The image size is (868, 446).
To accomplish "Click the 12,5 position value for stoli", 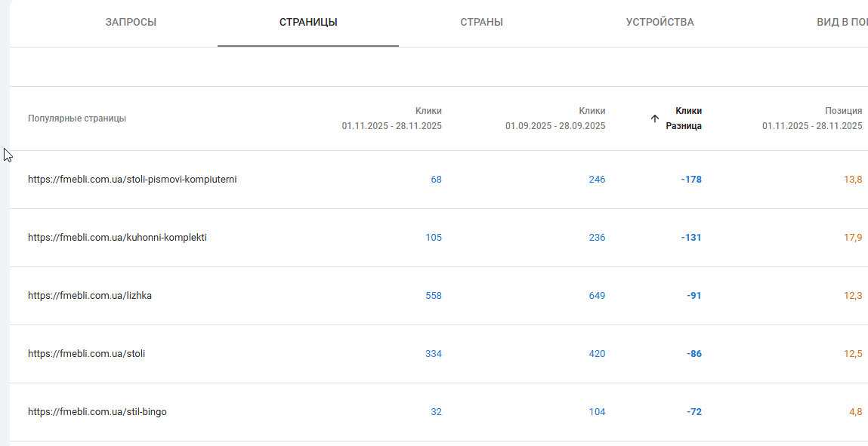I will (x=853, y=354).
